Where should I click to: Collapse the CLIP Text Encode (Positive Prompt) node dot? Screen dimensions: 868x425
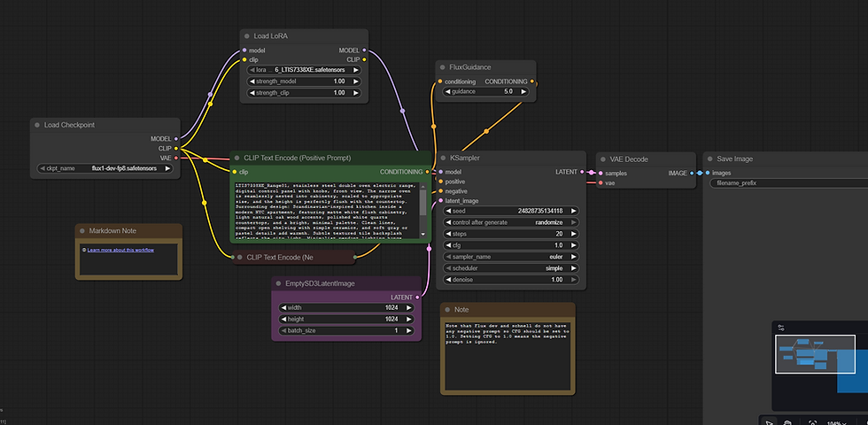(x=236, y=158)
